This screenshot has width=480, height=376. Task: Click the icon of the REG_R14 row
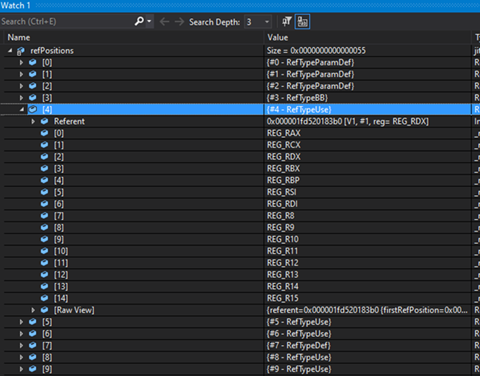[x=44, y=286]
